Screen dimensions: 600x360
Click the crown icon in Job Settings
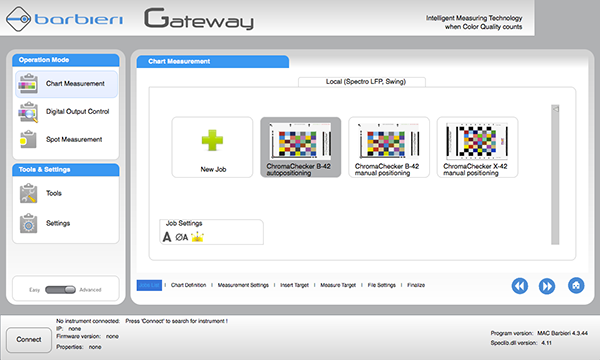point(197,237)
